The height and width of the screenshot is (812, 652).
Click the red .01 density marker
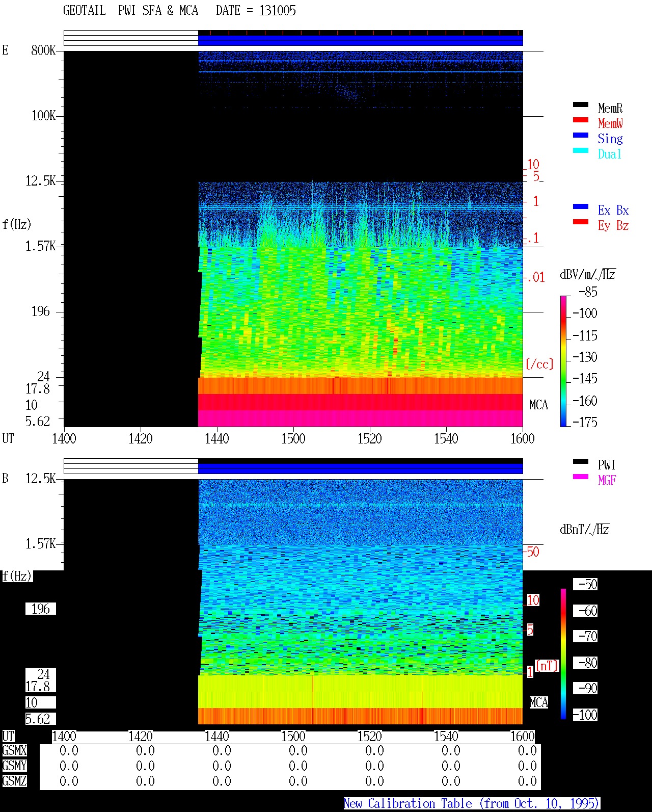(536, 277)
